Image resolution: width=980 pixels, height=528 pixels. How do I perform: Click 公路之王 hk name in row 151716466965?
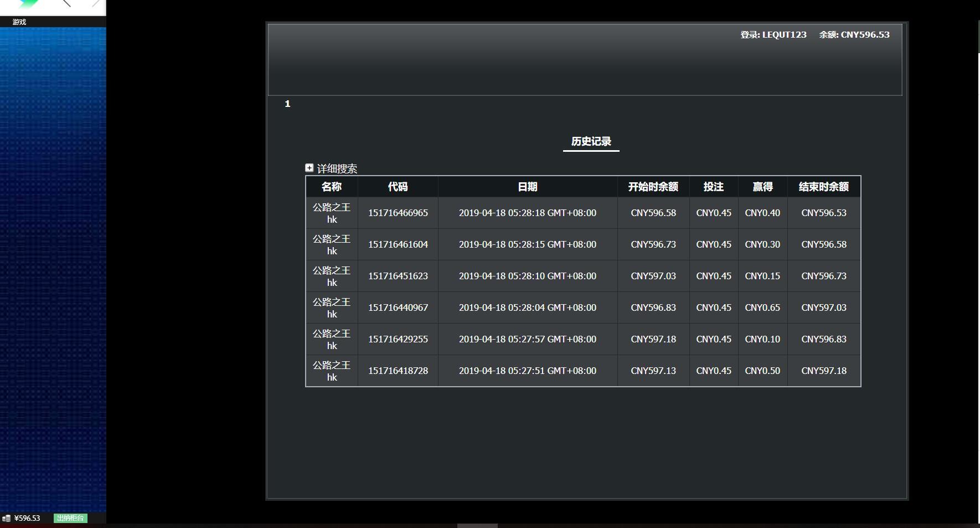tap(332, 213)
